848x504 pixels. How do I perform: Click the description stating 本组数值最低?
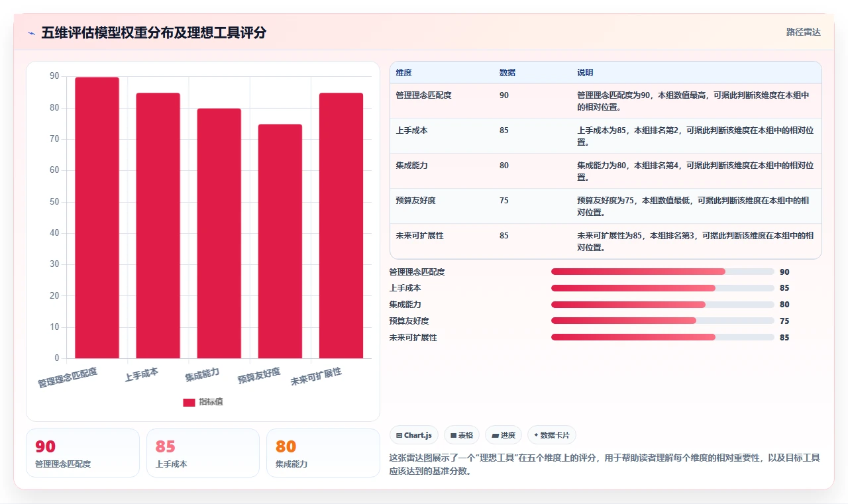click(x=694, y=207)
